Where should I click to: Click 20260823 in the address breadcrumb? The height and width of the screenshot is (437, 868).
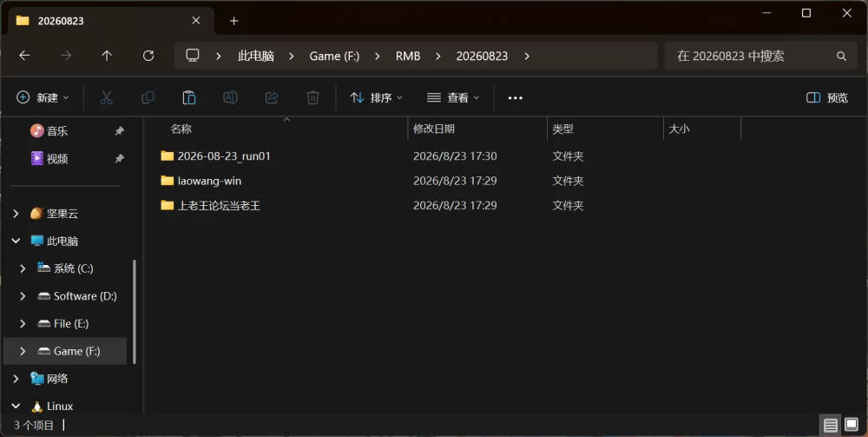tap(482, 56)
